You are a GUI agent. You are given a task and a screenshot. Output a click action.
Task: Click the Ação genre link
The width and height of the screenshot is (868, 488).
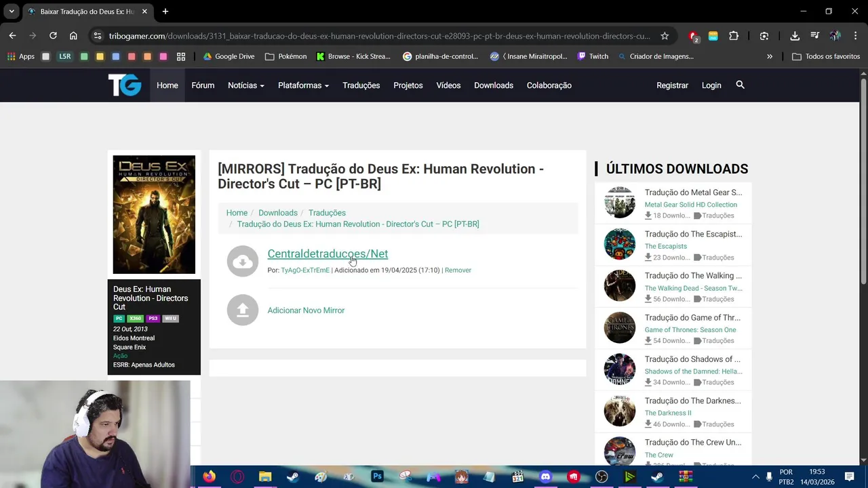[120, 356]
